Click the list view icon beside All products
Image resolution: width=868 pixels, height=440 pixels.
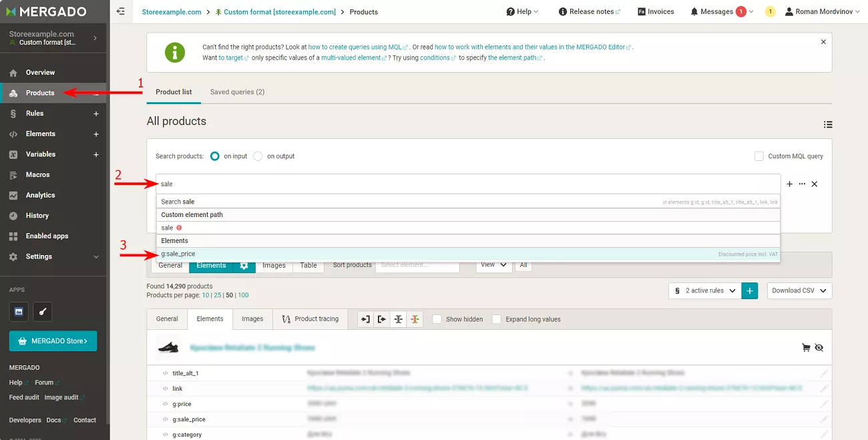click(828, 124)
